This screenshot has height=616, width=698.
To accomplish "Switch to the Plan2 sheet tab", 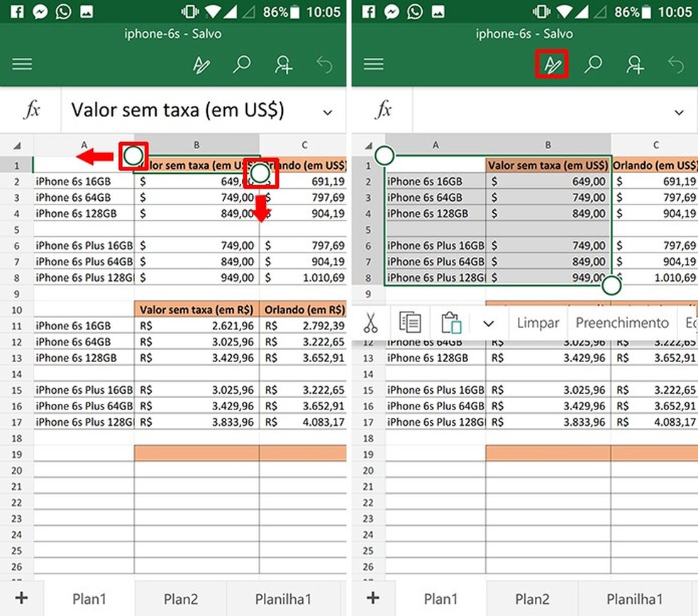I will (x=180, y=599).
